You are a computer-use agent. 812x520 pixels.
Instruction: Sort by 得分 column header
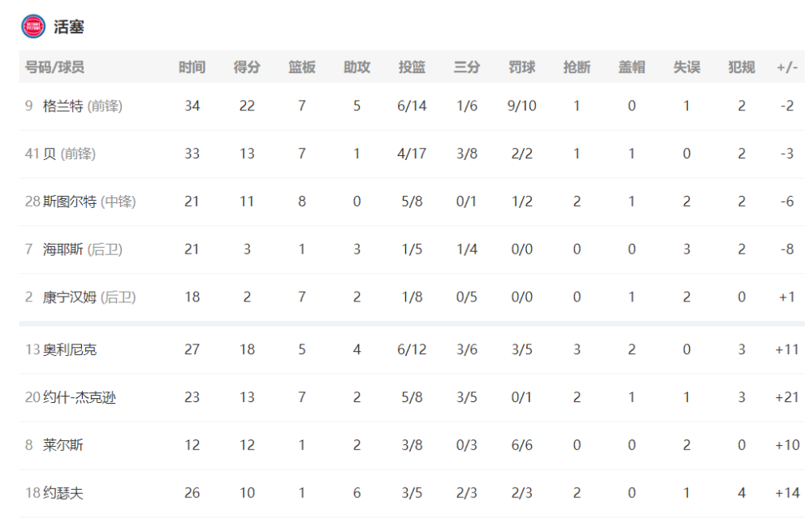pyautogui.click(x=247, y=67)
